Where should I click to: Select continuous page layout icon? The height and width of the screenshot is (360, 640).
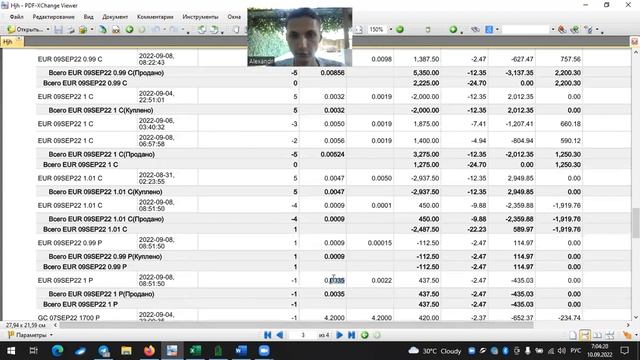585,335
